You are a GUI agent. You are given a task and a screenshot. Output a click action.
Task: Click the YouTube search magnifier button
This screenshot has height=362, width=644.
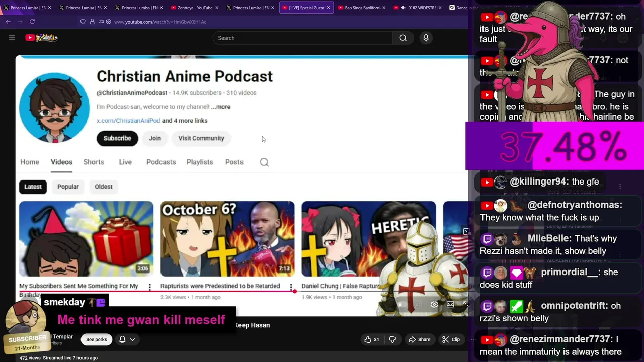[x=403, y=38]
